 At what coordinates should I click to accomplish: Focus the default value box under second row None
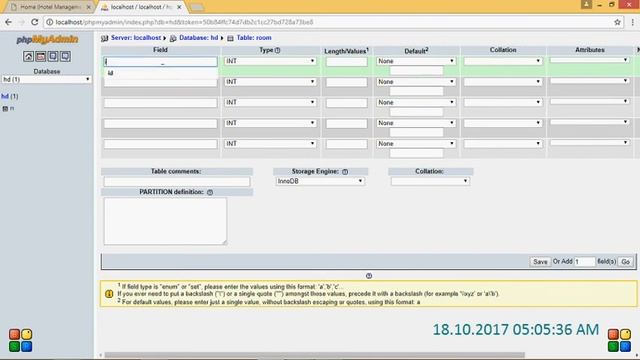416,91
